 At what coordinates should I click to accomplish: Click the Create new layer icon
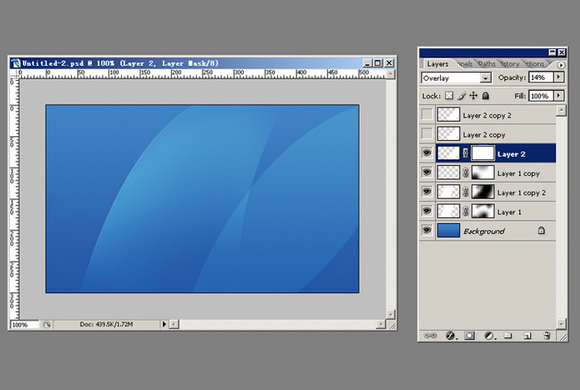pyautogui.click(x=528, y=336)
